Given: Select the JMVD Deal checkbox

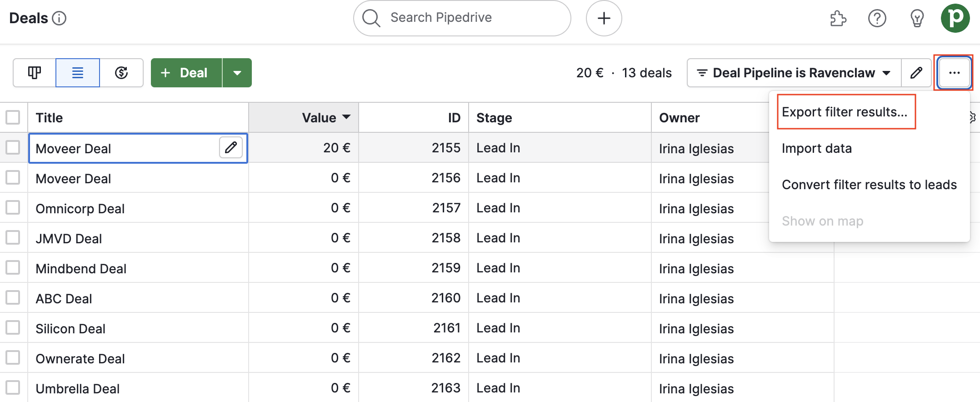Looking at the screenshot, I should coord(13,237).
